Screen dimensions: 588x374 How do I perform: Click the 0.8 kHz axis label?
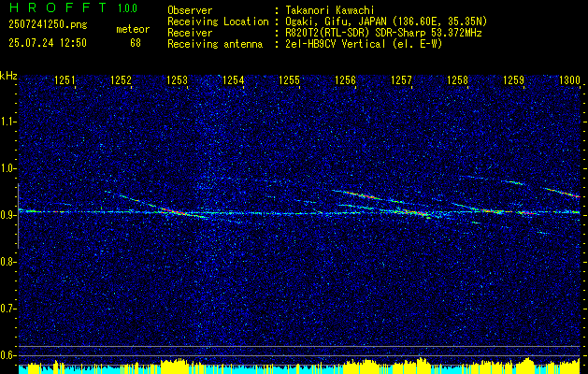[x=7, y=262]
